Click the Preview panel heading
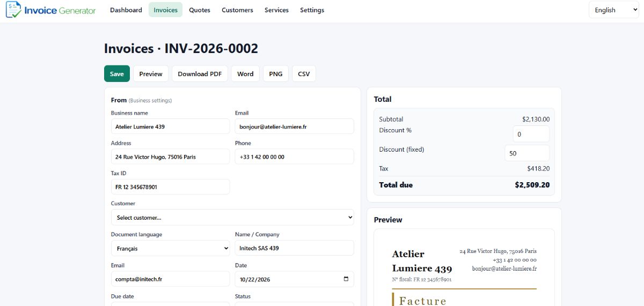The image size is (644, 306). pos(388,220)
